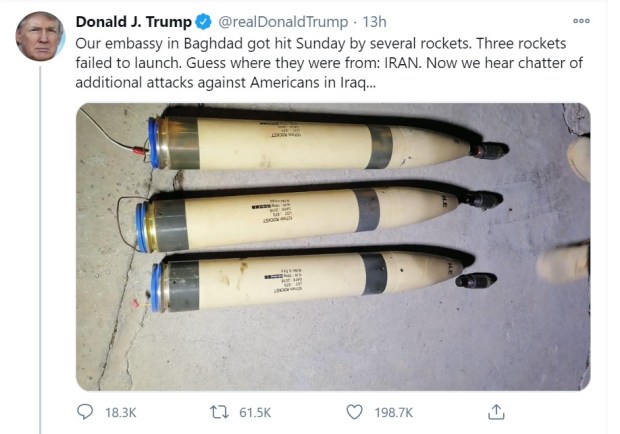Click the thread line below the avatar
620x434 pixels.
click(40, 250)
